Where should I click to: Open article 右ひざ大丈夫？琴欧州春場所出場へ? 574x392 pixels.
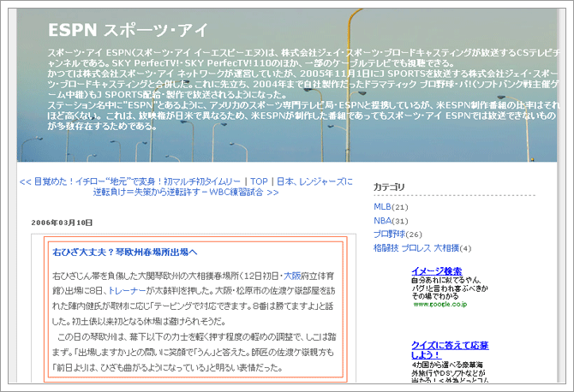click(x=125, y=252)
